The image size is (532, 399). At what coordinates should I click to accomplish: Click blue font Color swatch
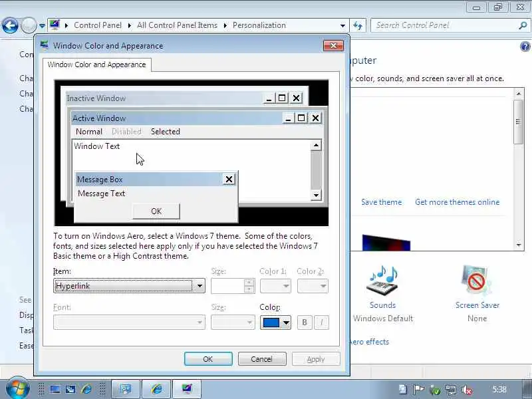click(x=271, y=323)
